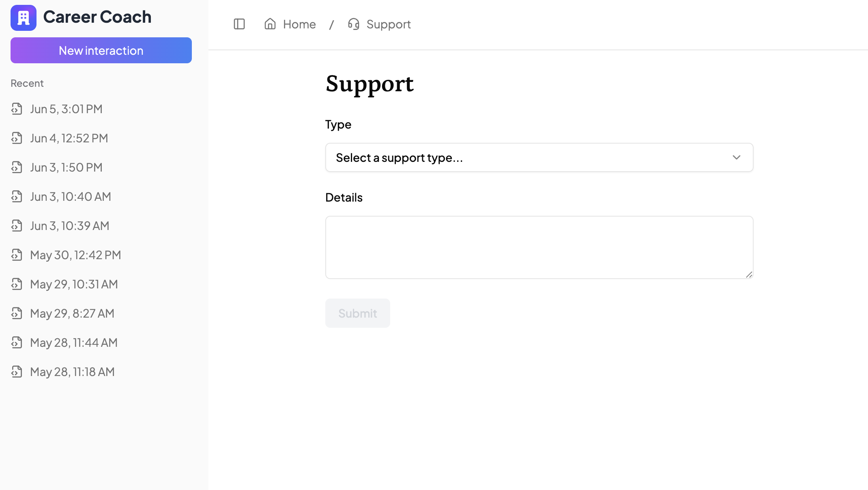The image size is (868, 490).
Task: Click the chevron arrow in Type selector
Action: (x=737, y=157)
